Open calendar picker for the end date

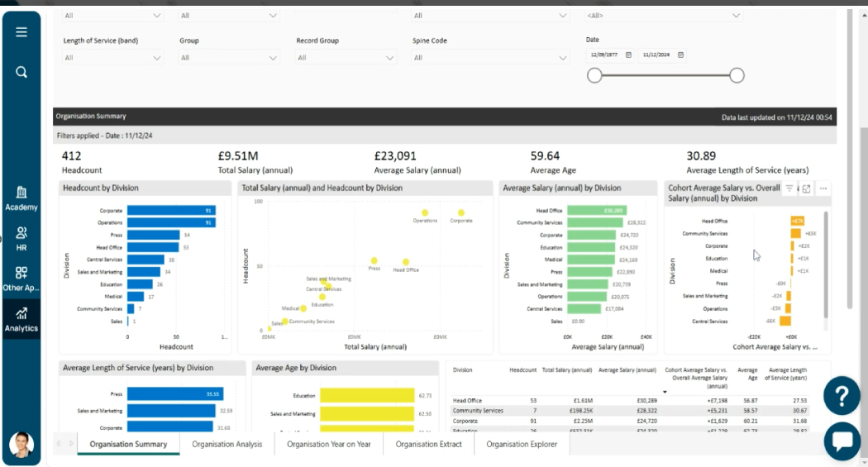[x=680, y=55]
